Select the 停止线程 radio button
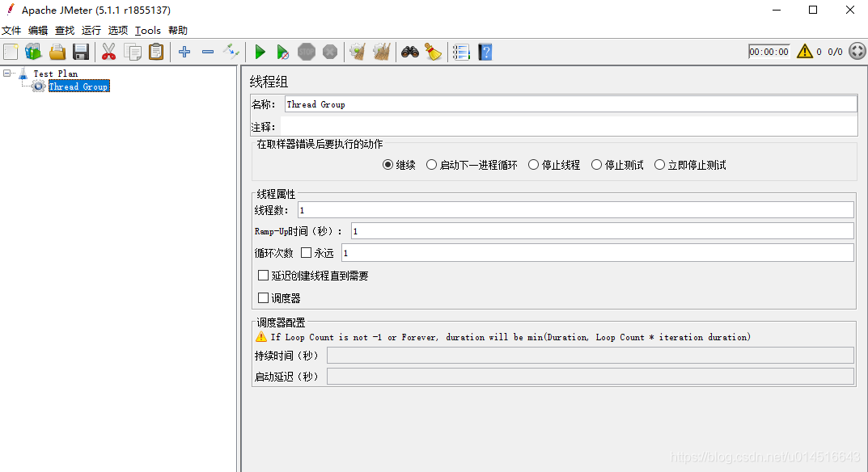 tap(533, 165)
